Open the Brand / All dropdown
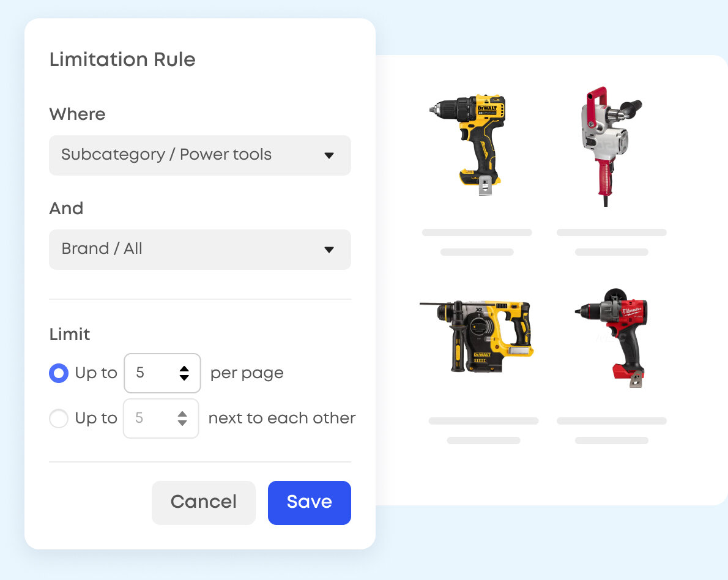The image size is (728, 580). click(199, 250)
